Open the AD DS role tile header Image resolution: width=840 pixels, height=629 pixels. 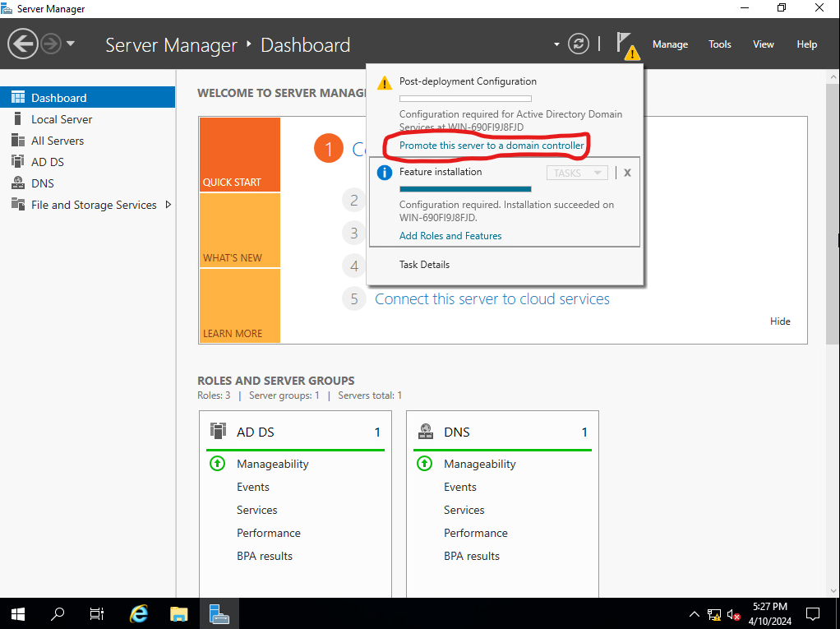pyautogui.click(x=295, y=432)
